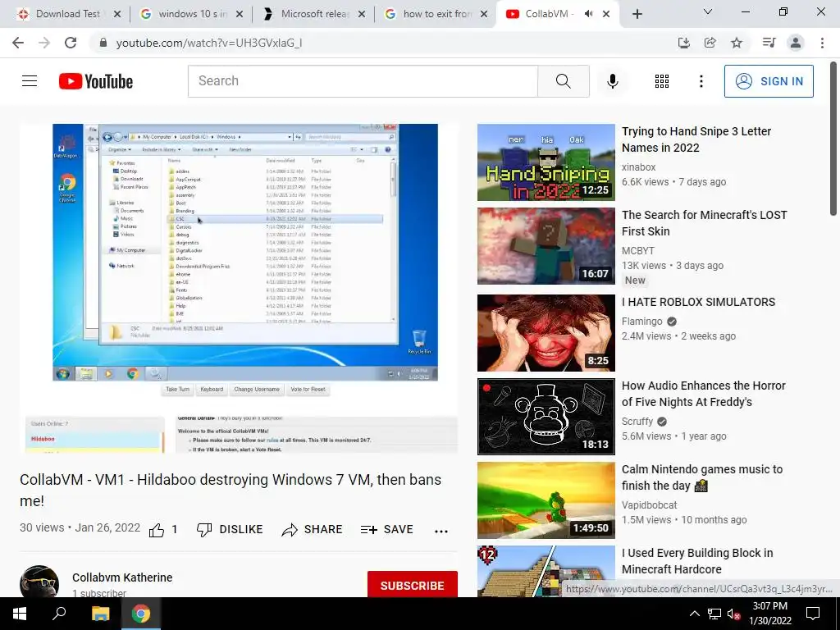Viewport: 840px width, 630px height.
Task: Open YouTube settings three-dot menu
Action: (x=701, y=81)
